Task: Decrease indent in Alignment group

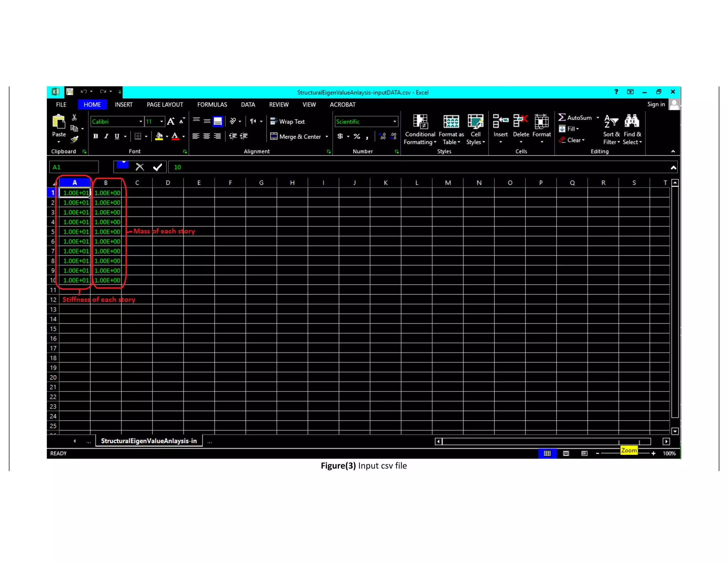Action: (233, 136)
